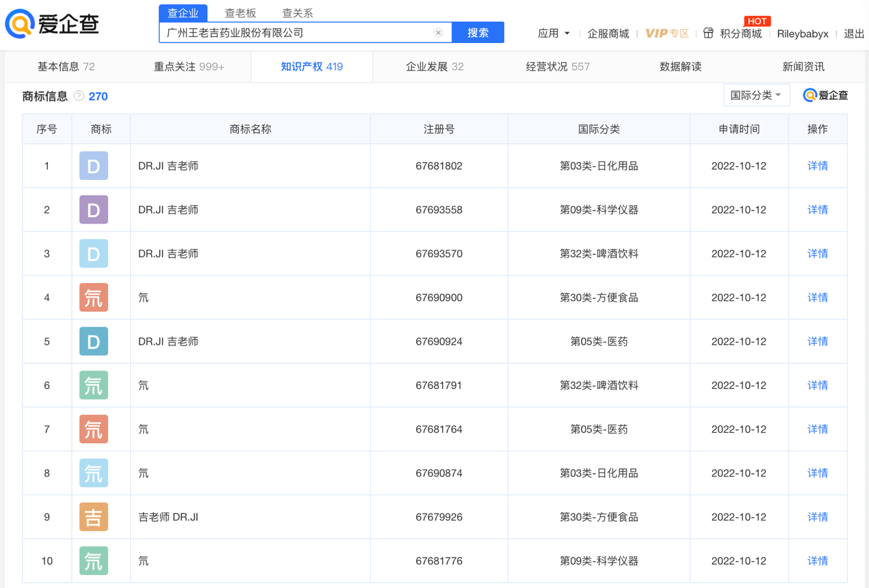Open trademark thumbnail in row 4
Screen dimensions: 869x588
click(94, 297)
